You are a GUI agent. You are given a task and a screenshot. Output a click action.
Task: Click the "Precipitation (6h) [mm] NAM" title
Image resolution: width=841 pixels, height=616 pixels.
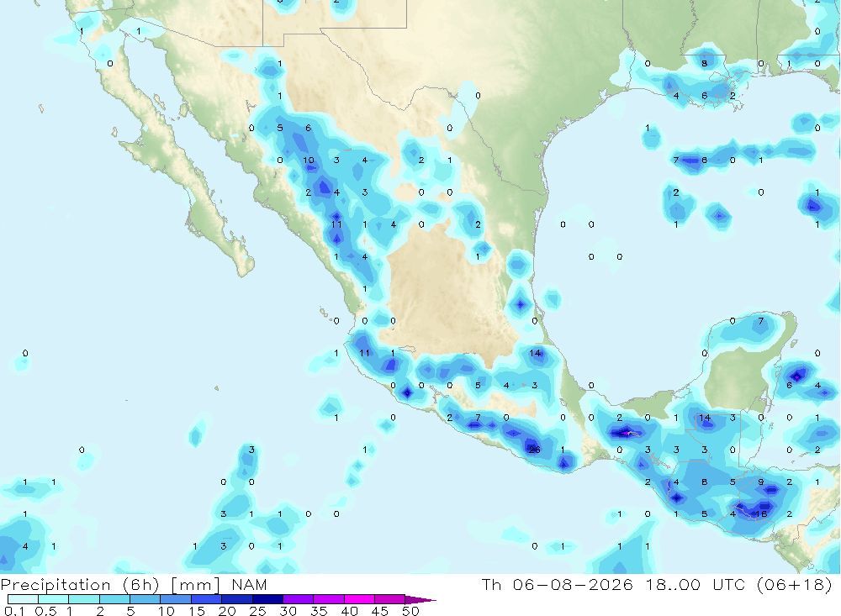tap(134, 585)
